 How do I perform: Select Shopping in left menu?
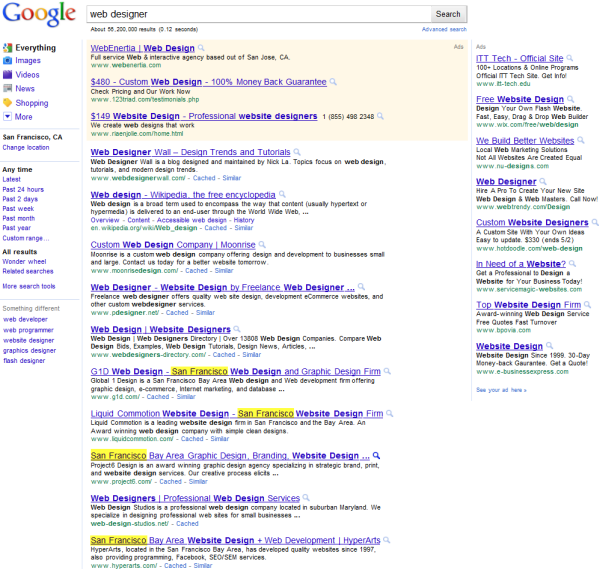click(x=32, y=103)
